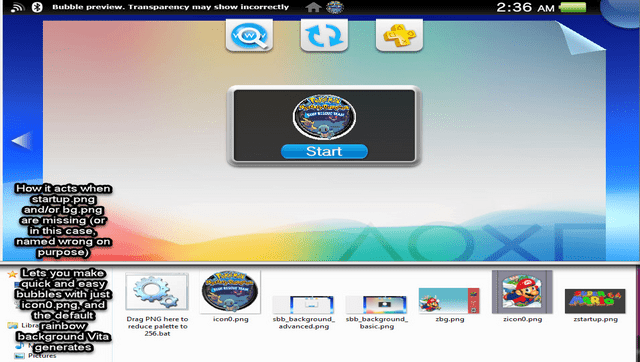Click the zicon0.png filename label

(522, 319)
